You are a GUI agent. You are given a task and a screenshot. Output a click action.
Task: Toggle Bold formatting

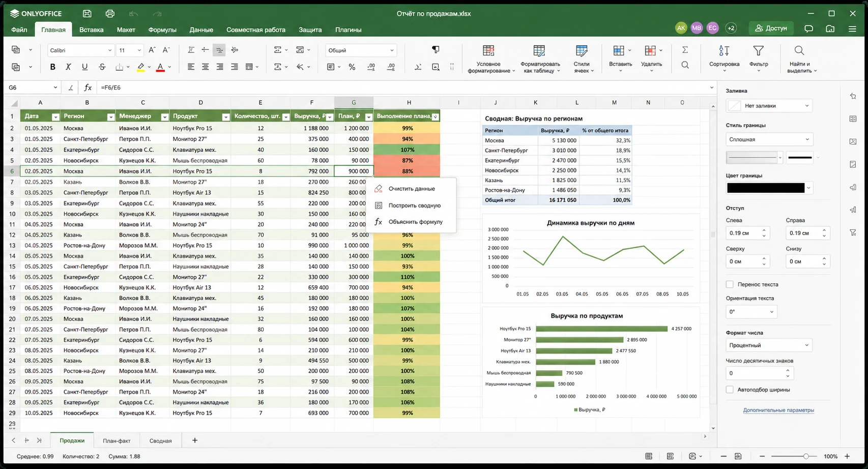(x=52, y=67)
